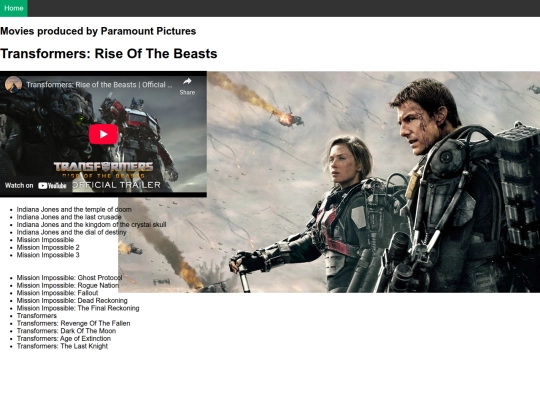Select Transformers: Dark Of The Moon
The width and height of the screenshot is (540, 405).
click(x=66, y=331)
